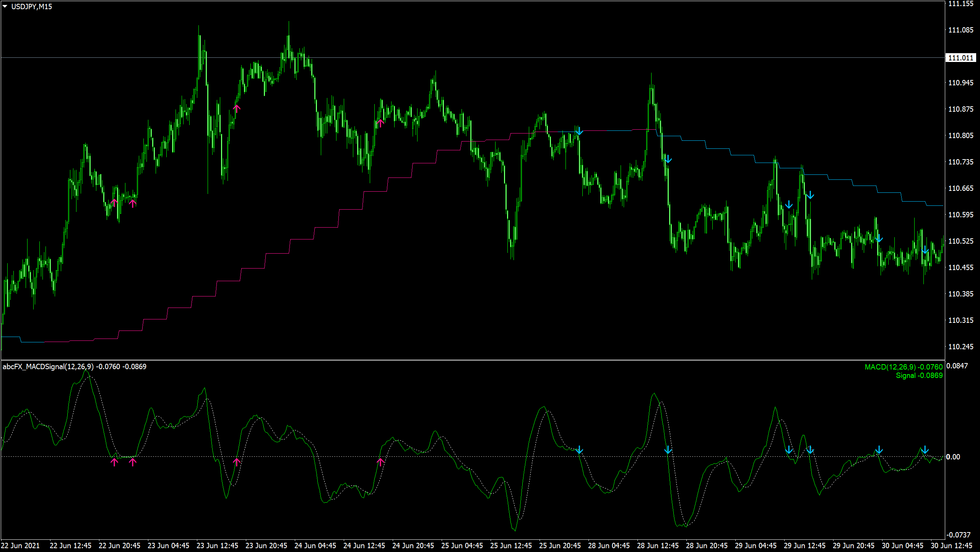The height and width of the screenshot is (552, 980).
Task: Click blue arrow in MACD window near 25 Jun 20:45
Action: (579, 449)
